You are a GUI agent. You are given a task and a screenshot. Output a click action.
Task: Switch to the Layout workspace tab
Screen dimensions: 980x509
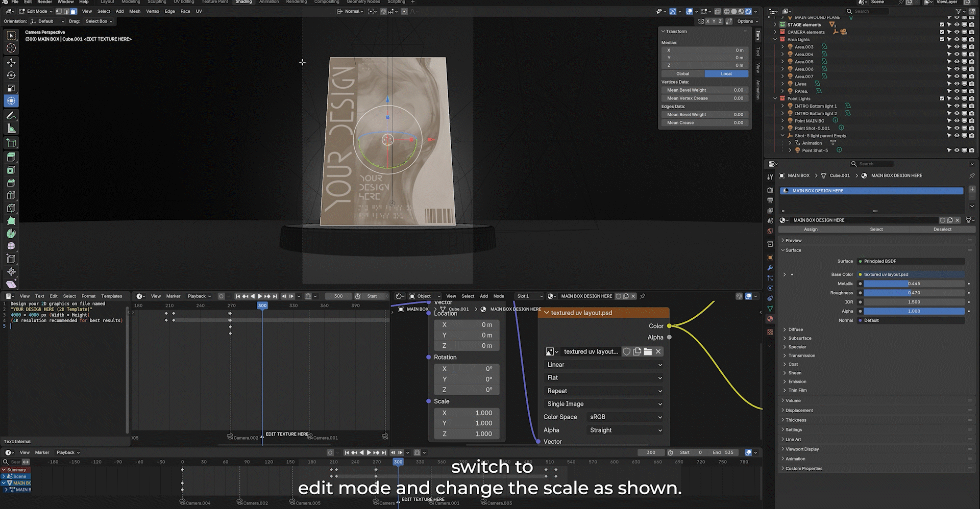[107, 2]
